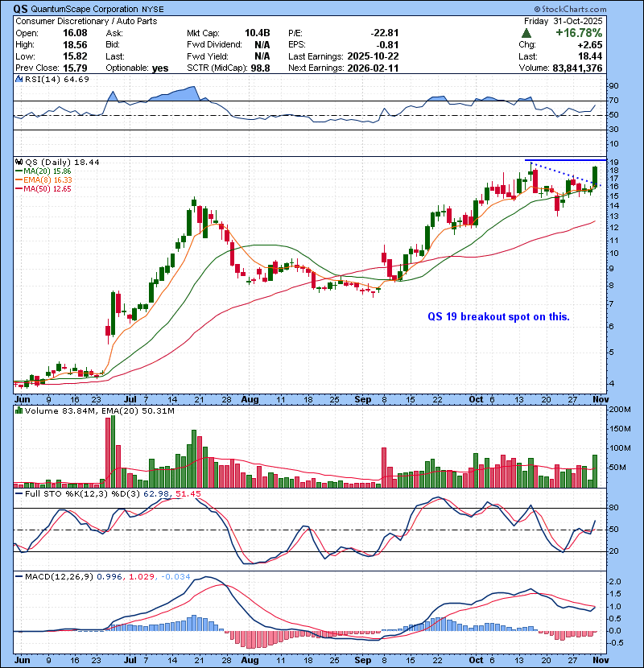Image resolution: width=644 pixels, height=668 pixels.
Task: Click the MA(50) 12.65 legend text
Action: coord(47,189)
